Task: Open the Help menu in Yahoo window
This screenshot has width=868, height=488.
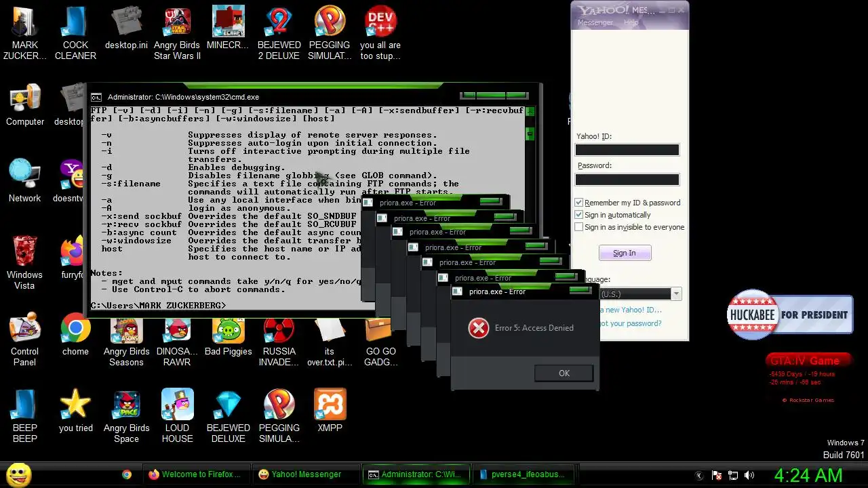Action: click(x=631, y=22)
